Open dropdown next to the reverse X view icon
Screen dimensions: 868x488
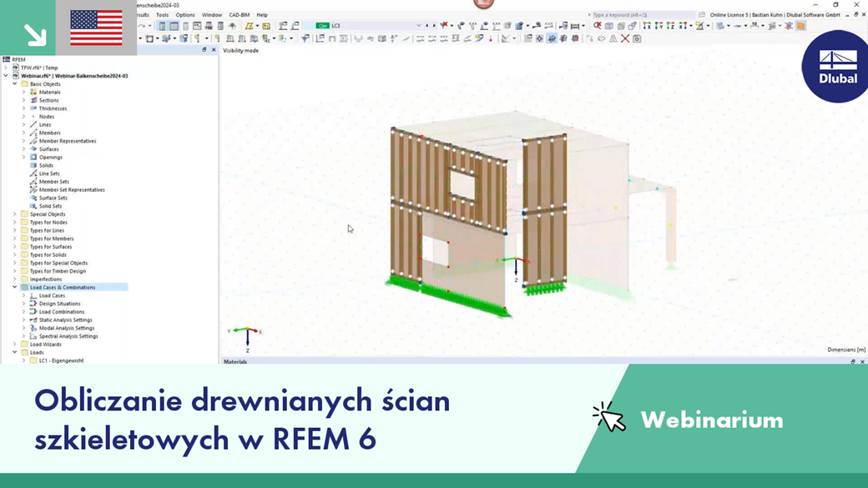point(689,26)
